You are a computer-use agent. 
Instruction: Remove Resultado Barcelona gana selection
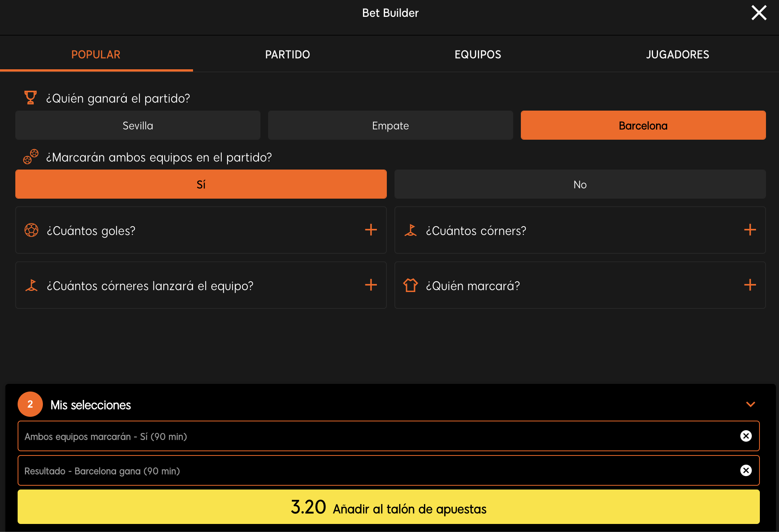(746, 470)
